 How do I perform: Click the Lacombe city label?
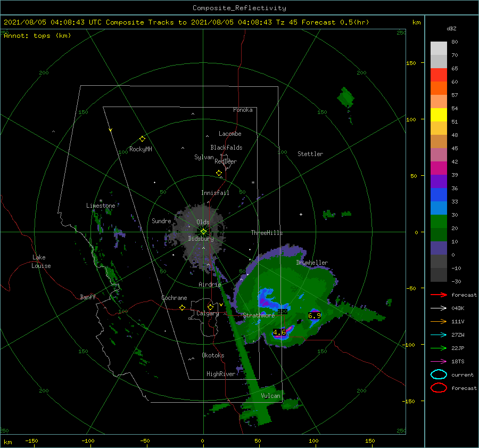230,134
